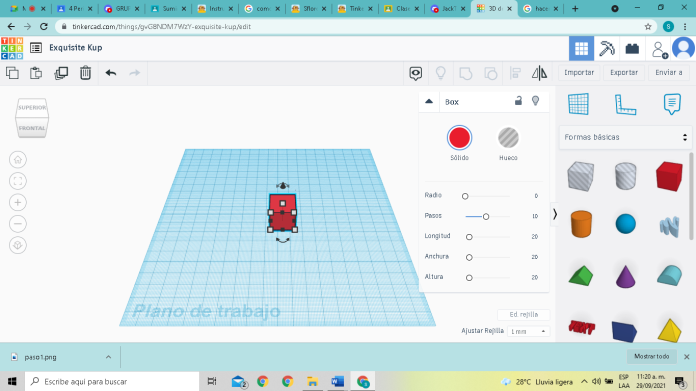Toggle the lock on the Box shape

(518, 101)
